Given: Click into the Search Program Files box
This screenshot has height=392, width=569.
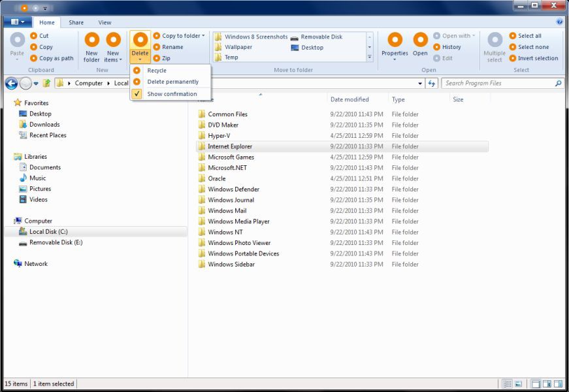Looking at the screenshot, I should click(502, 83).
